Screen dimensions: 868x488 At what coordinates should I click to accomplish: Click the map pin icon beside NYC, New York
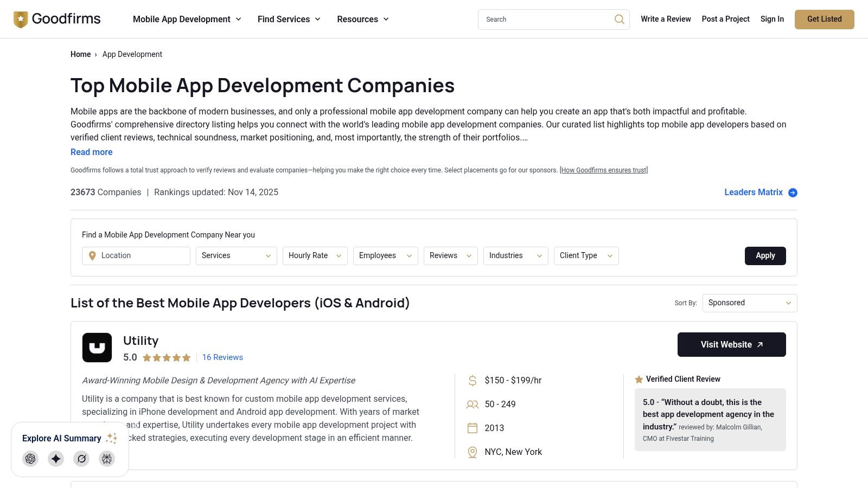472,452
